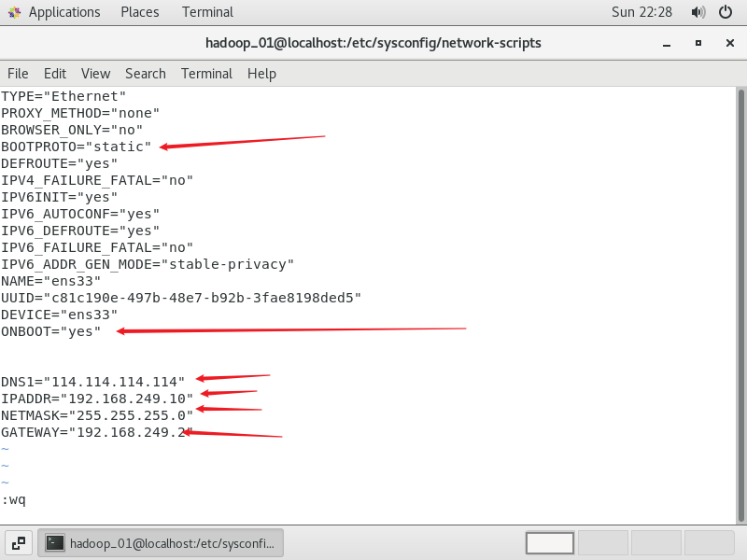This screenshot has width=747, height=560.
Task: Click the IPV6_AUTOCONF="yes" line
Action: [x=80, y=215]
